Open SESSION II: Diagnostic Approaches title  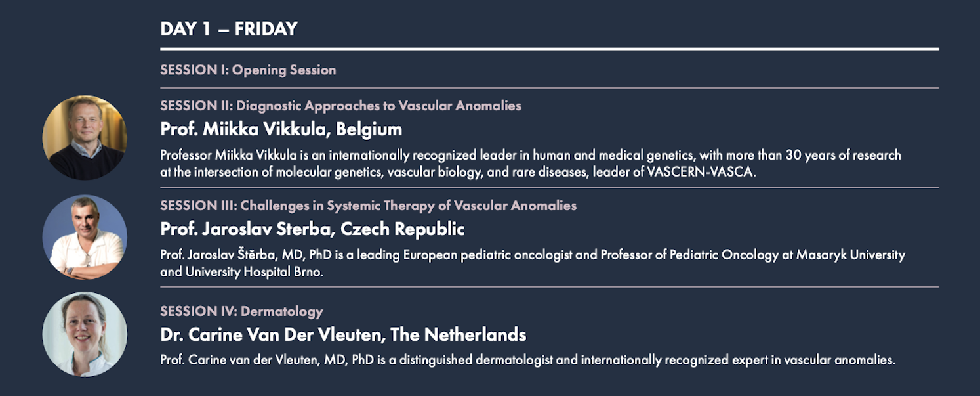[340, 105]
